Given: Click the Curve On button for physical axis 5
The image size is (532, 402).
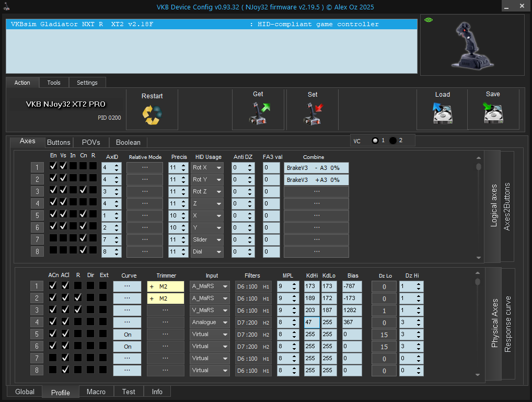Looking at the screenshot, I should click(127, 335).
